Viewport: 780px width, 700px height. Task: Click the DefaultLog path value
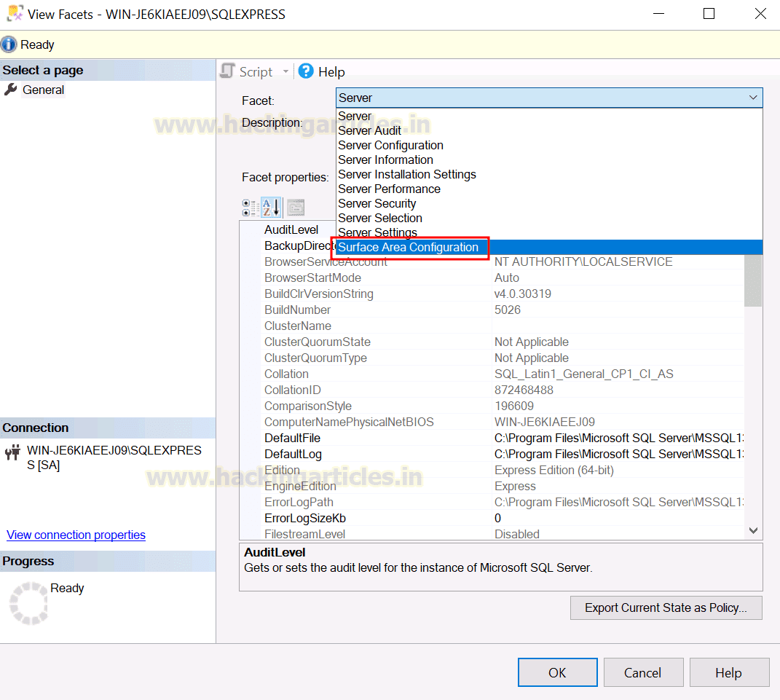click(619, 455)
